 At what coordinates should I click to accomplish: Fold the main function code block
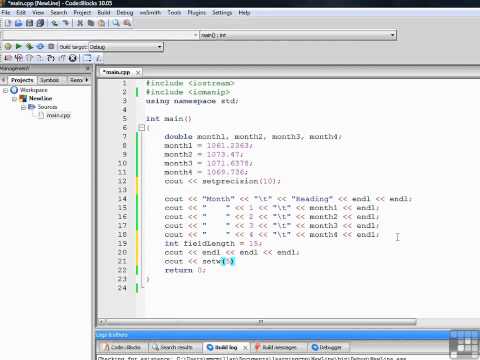click(x=141, y=128)
